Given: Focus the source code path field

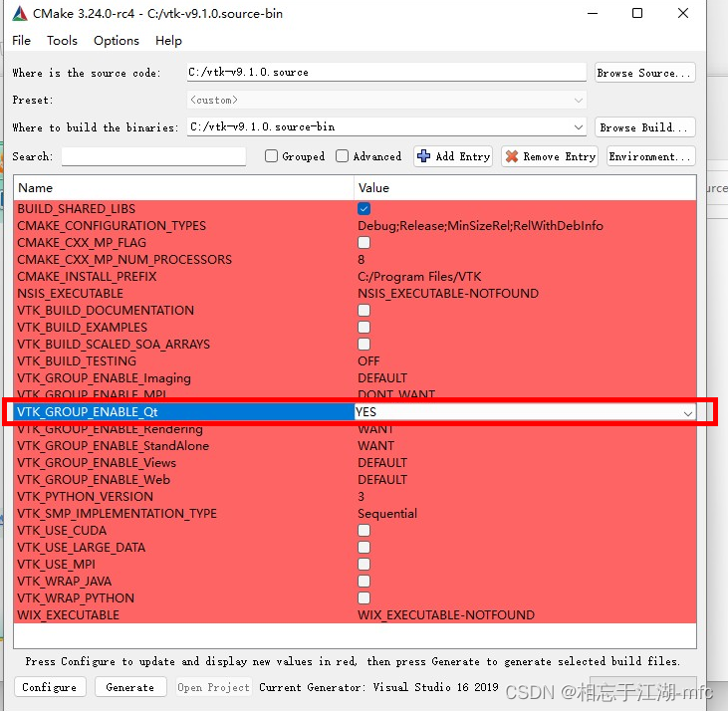Looking at the screenshot, I should 386,73.
